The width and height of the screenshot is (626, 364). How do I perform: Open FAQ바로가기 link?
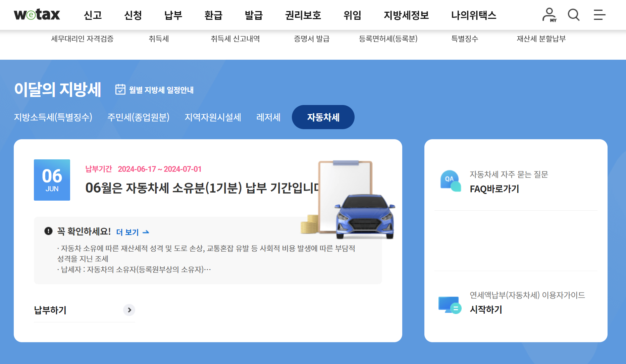[x=494, y=189]
